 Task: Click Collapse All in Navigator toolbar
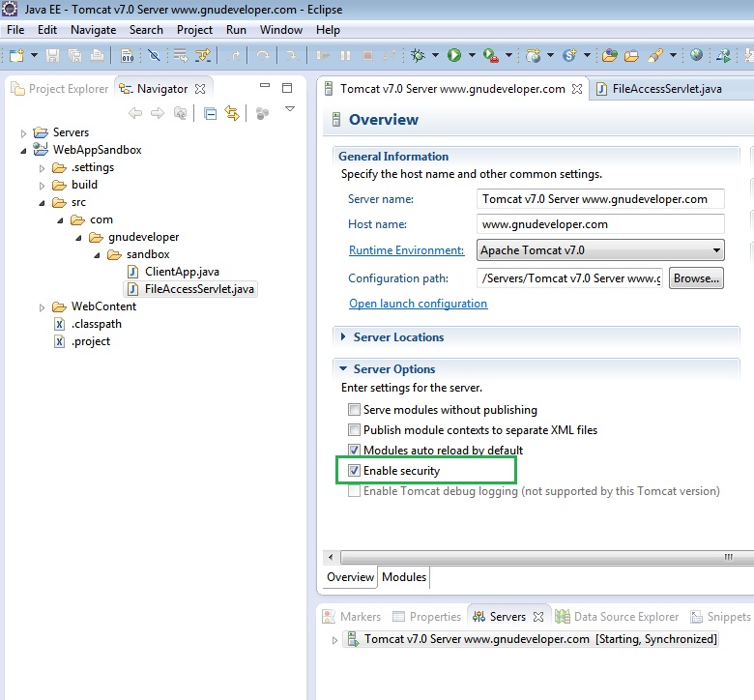point(211,113)
